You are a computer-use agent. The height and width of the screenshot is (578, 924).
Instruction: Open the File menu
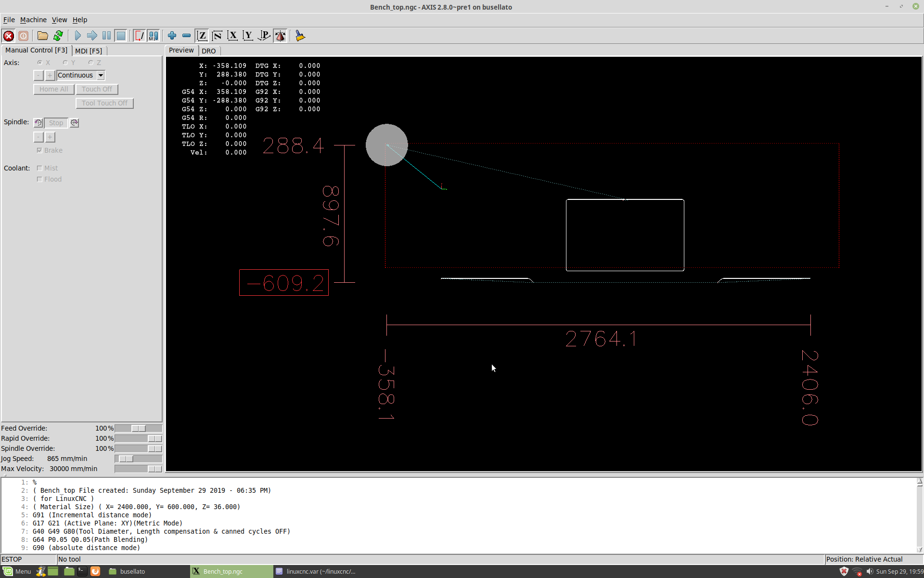point(9,20)
